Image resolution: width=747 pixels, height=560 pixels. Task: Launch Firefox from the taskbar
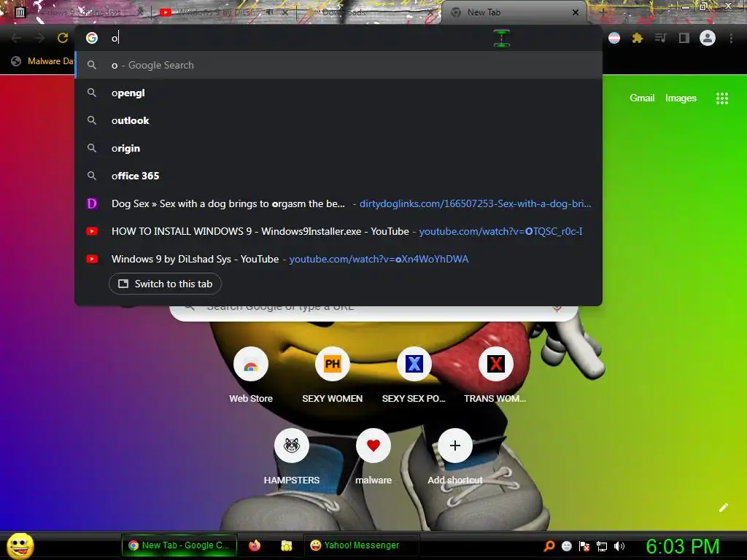pos(255,545)
